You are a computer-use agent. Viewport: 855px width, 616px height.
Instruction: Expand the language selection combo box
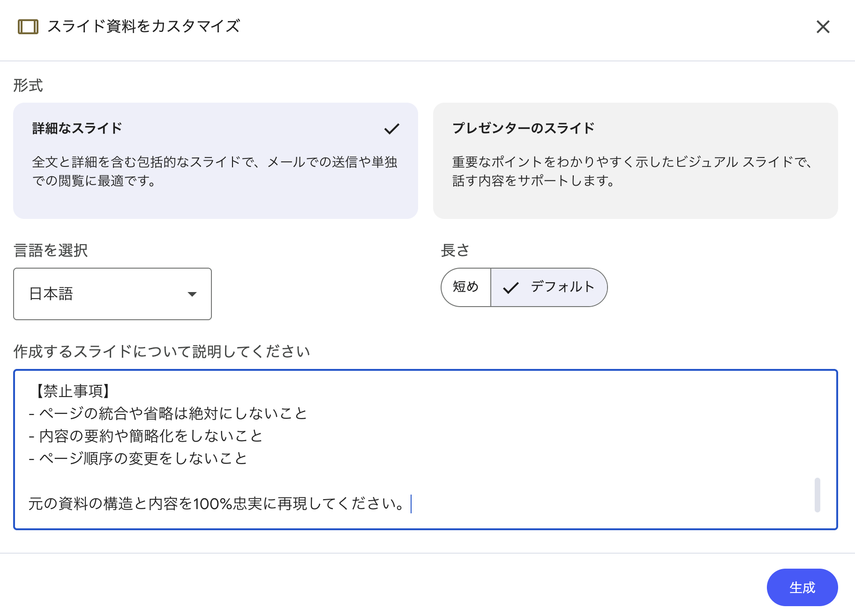(112, 294)
